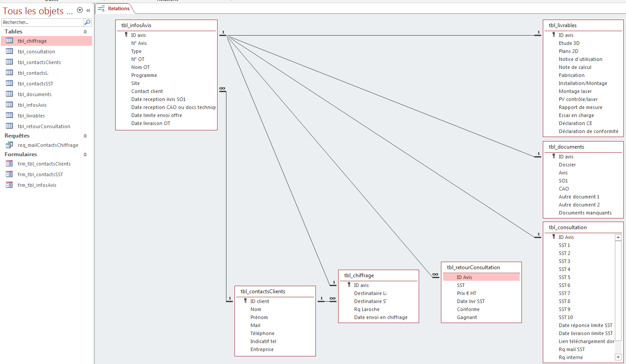Screen dimensions: 626x364
Task: Click the primary key icon in tbl_documents
Action: (x=554, y=156)
